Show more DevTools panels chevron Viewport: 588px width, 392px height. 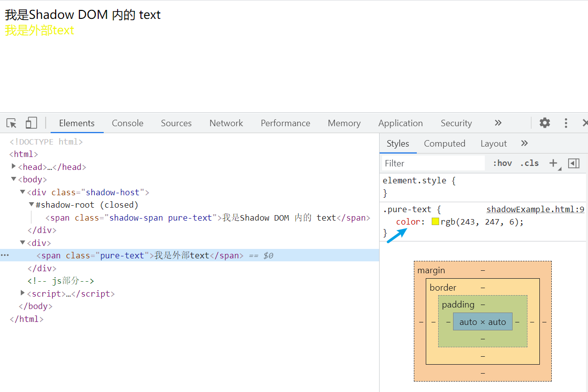[x=498, y=123]
